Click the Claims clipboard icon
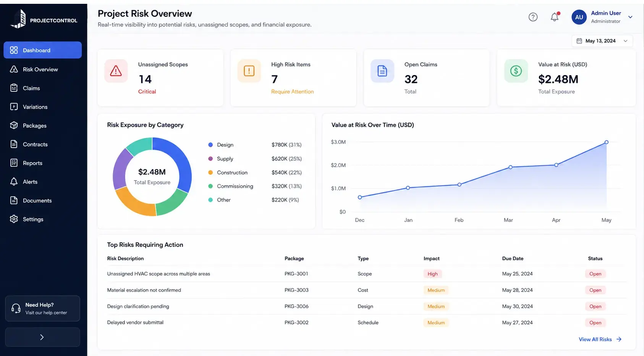644x356 pixels. pos(14,88)
